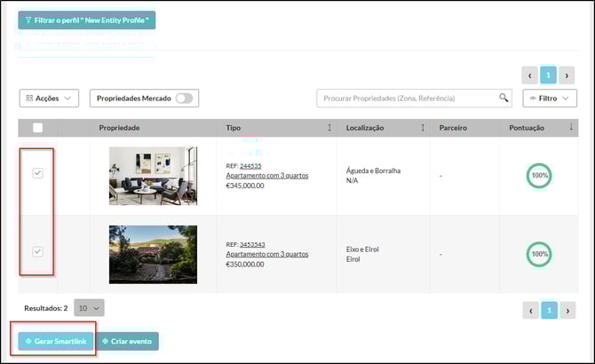Click the Gerar Smartlink button
595x364 pixels.
[55, 341]
